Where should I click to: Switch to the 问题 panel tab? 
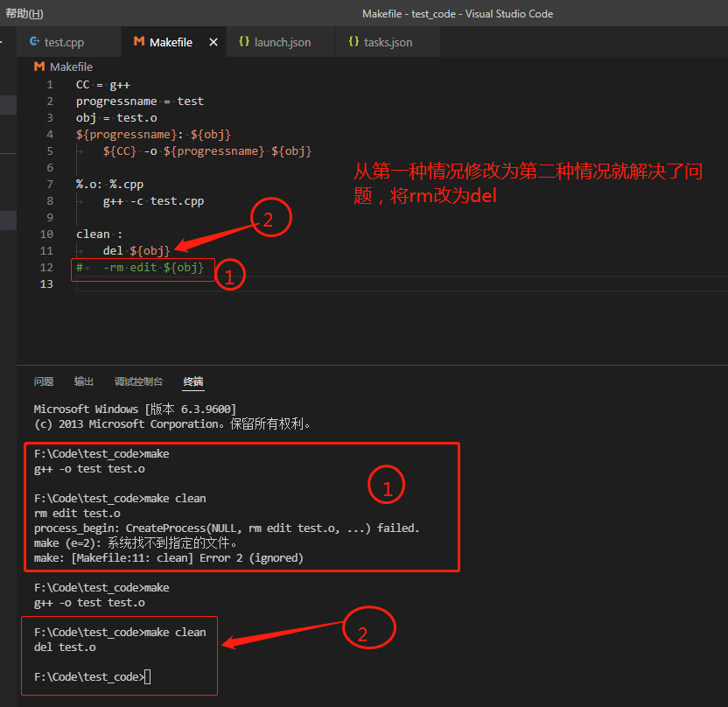pyautogui.click(x=43, y=381)
